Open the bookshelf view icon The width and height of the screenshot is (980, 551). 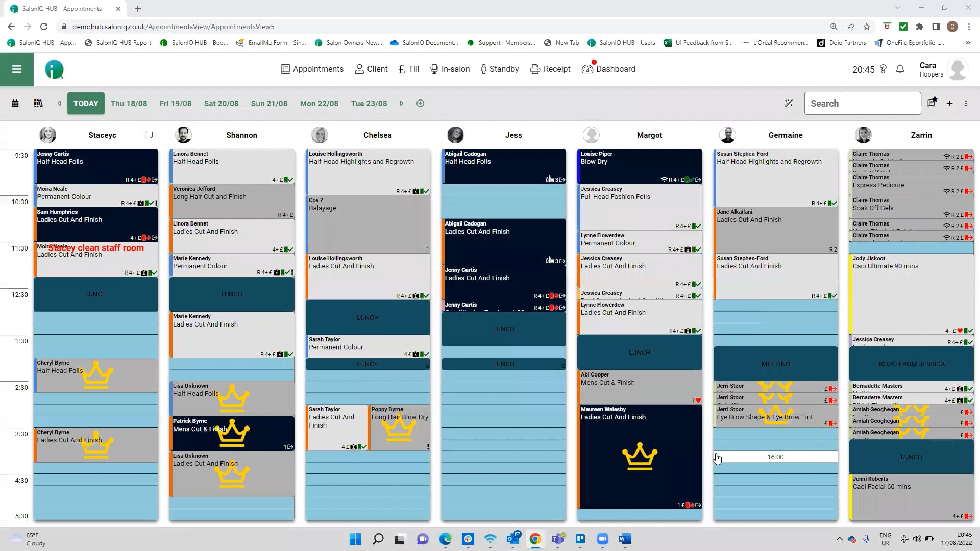point(38,104)
